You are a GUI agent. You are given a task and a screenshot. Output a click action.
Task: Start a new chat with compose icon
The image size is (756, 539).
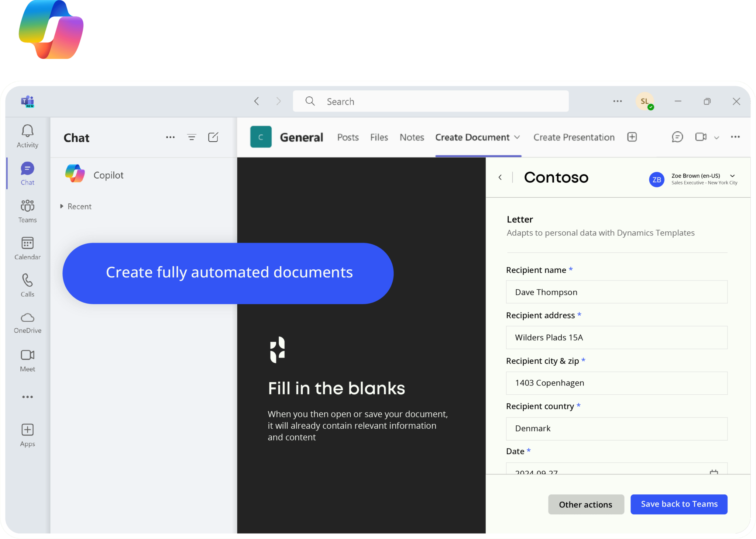tap(213, 137)
